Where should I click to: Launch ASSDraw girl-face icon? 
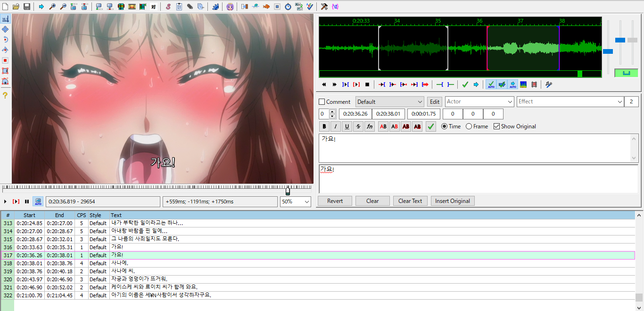230,7
